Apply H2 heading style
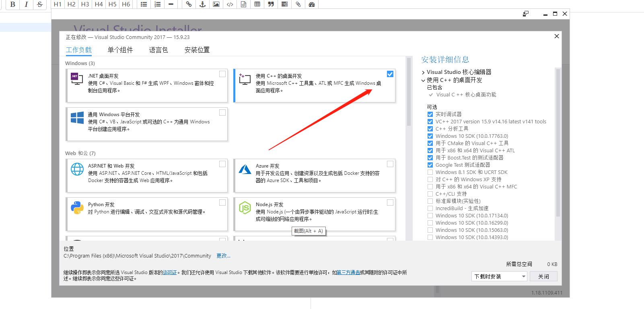 (x=71, y=4)
